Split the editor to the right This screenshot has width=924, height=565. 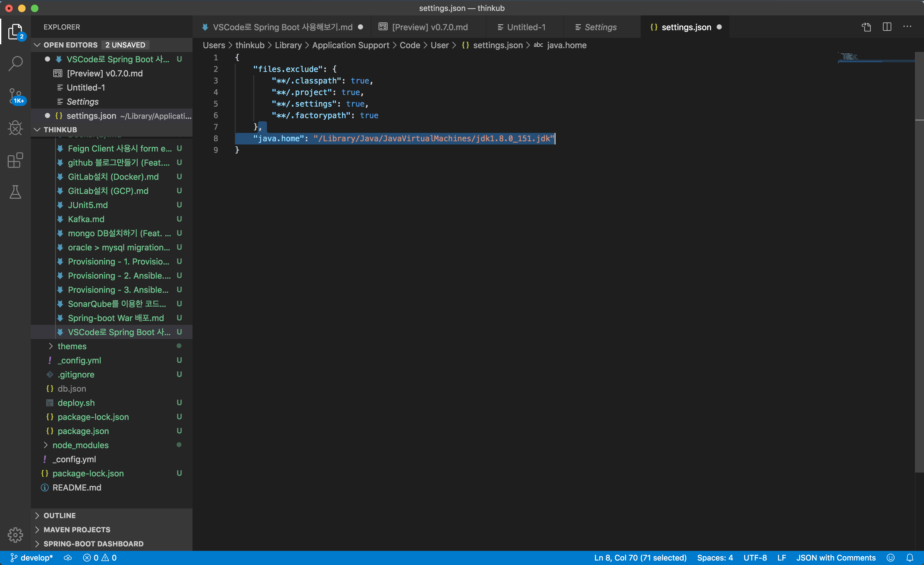click(x=887, y=27)
